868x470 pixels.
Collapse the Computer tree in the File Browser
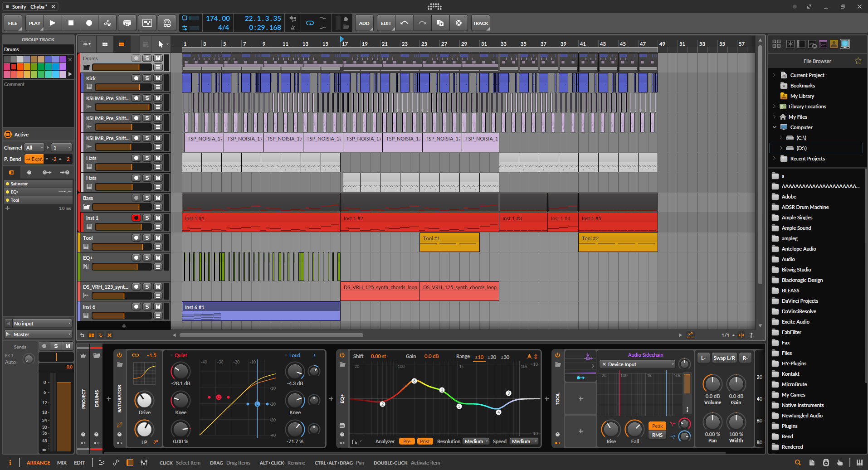tap(775, 127)
